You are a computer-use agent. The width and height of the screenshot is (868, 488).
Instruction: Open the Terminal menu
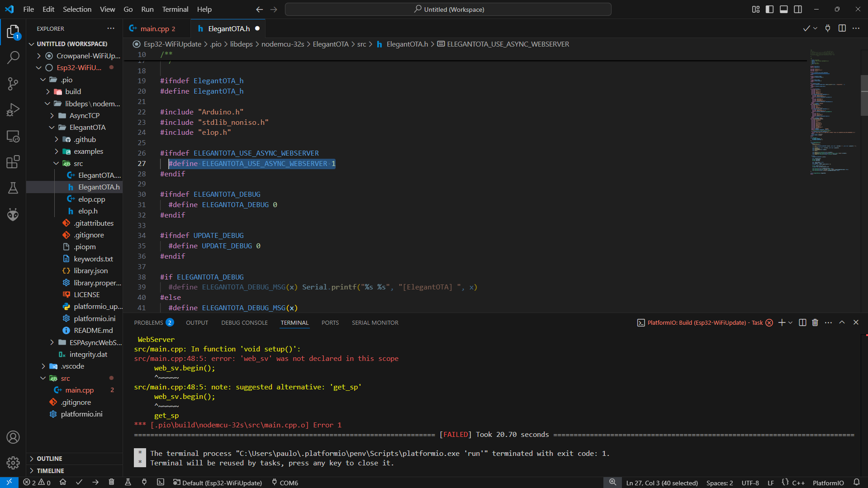click(x=175, y=9)
